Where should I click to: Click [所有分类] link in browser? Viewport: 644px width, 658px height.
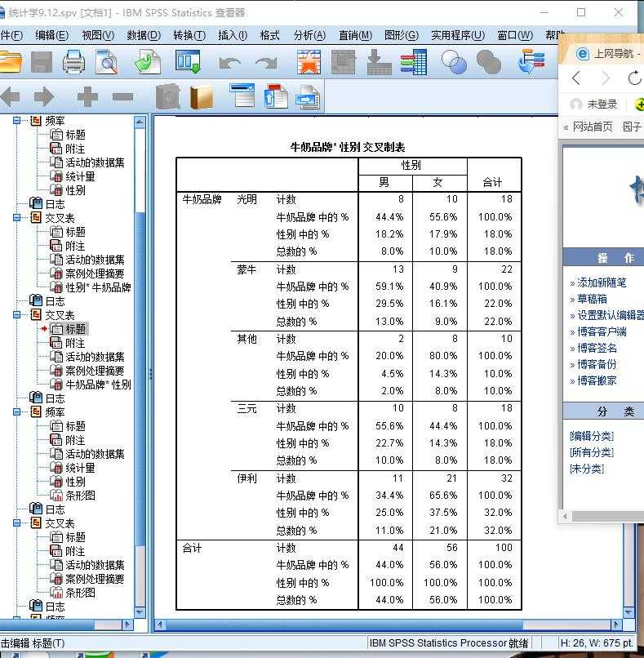pos(592,452)
